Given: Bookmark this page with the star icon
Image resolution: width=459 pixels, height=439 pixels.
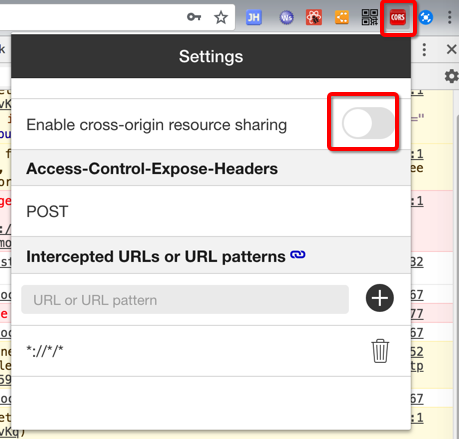Looking at the screenshot, I should (x=221, y=17).
